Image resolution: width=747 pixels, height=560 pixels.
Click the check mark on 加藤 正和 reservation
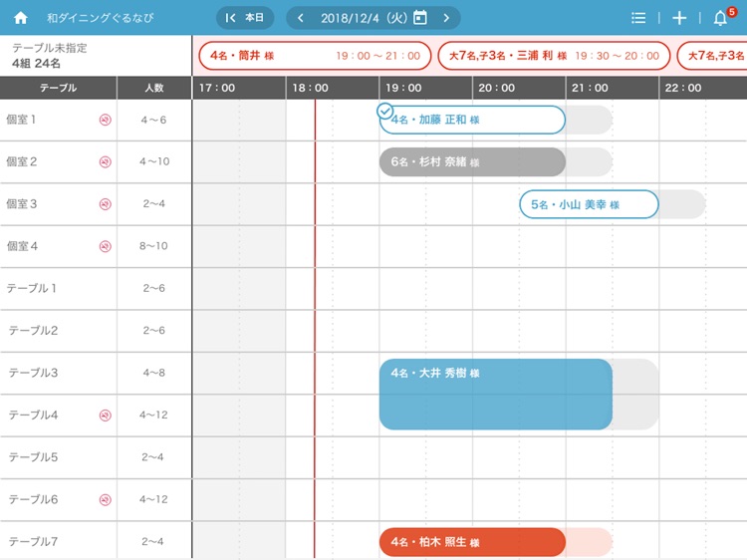pyautogui.click(x=384, y=111)
